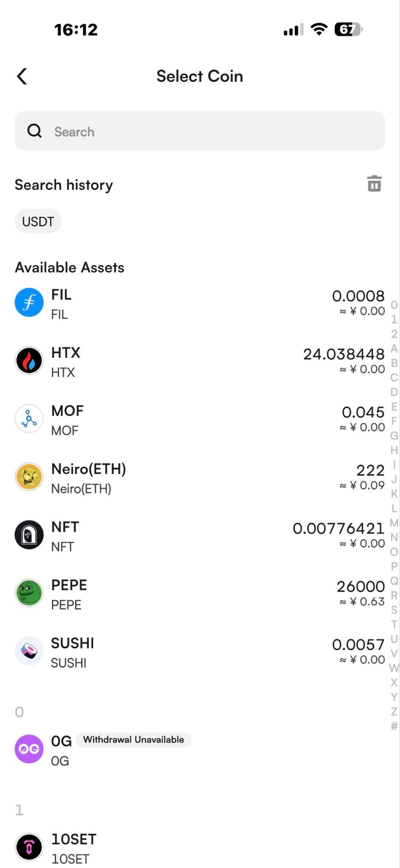Select the USDT search history chip
The image size is (400, 868).
click(38, 221)
